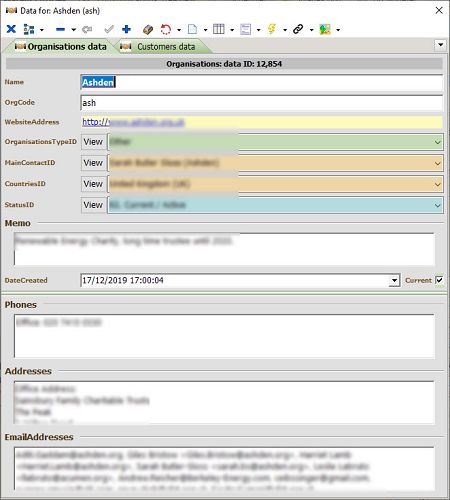The height and width of the screenshot is (500, 450).
Task: Click the red circular undo arrow icon
Action: tap(166, 29)
